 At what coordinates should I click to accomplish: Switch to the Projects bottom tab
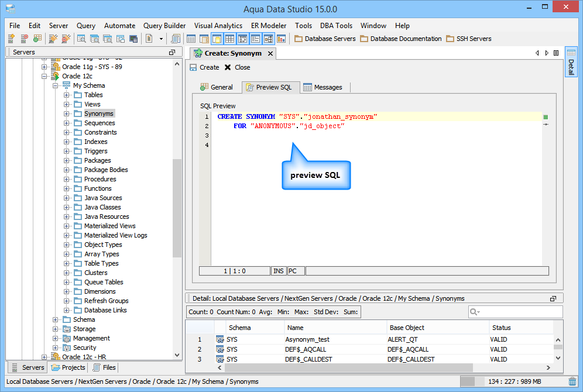(68, 367)
